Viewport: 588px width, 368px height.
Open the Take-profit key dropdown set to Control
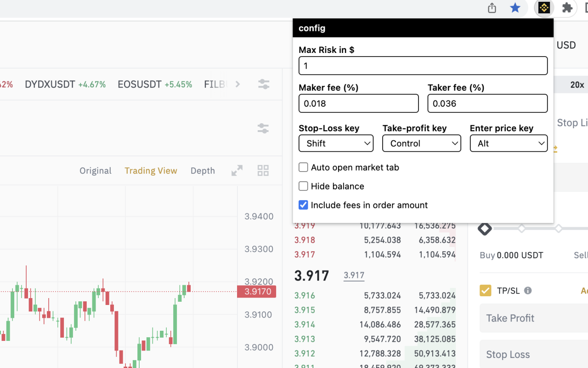421,143
